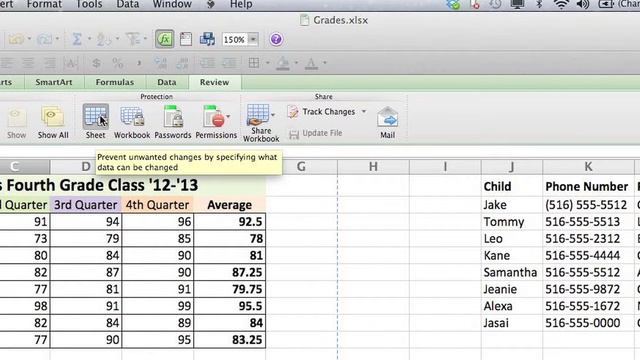This screenshot has width=640, height=360.
Task: Click the currency dollar format icon
Action: pyautogui.click(x=96, y=63)
